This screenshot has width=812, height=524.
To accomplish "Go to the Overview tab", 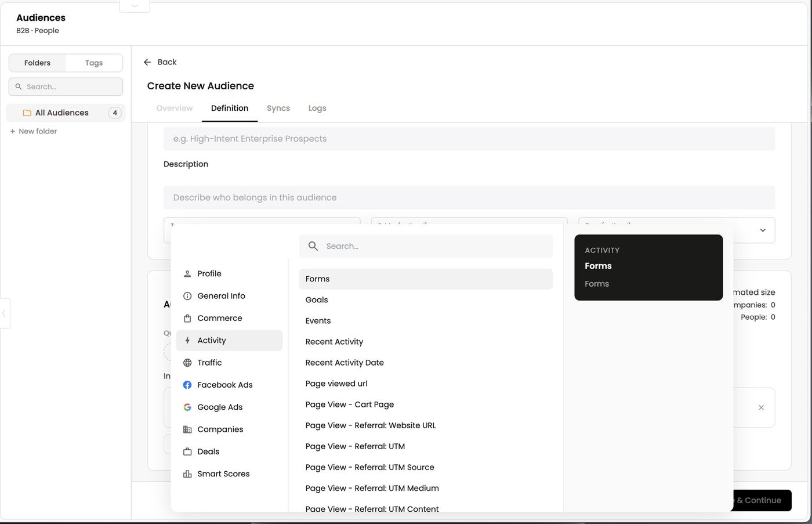I will (175, 108).
